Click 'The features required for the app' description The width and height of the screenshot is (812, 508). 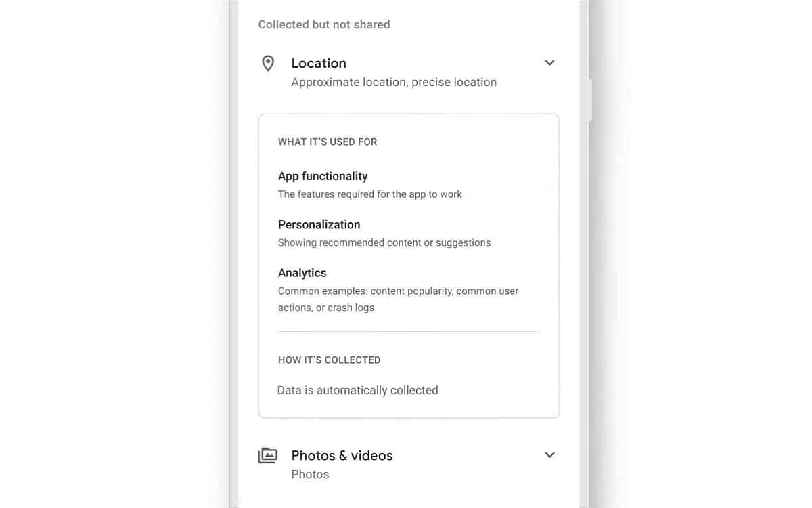370,194
